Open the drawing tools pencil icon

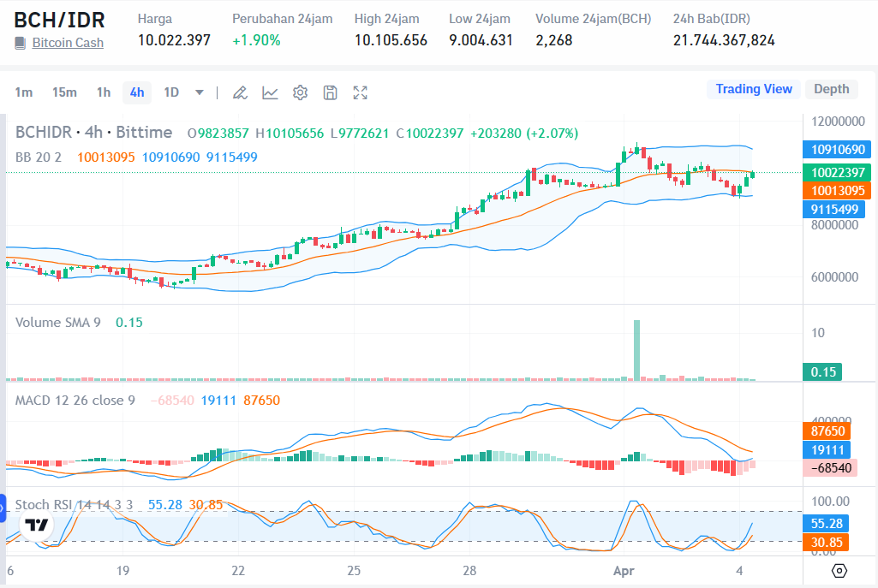pyautogui.click(x=240, y=92)
